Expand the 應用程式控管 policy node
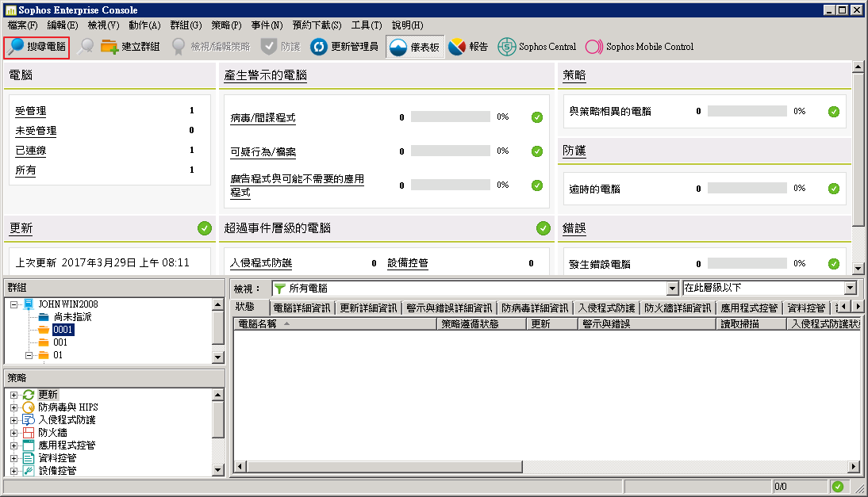Image resolution: width=868 pixels, height=497 pixels. 13,446
